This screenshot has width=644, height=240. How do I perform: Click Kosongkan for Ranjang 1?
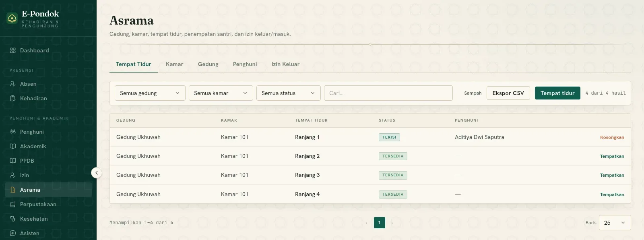click(x=612, y=137)
